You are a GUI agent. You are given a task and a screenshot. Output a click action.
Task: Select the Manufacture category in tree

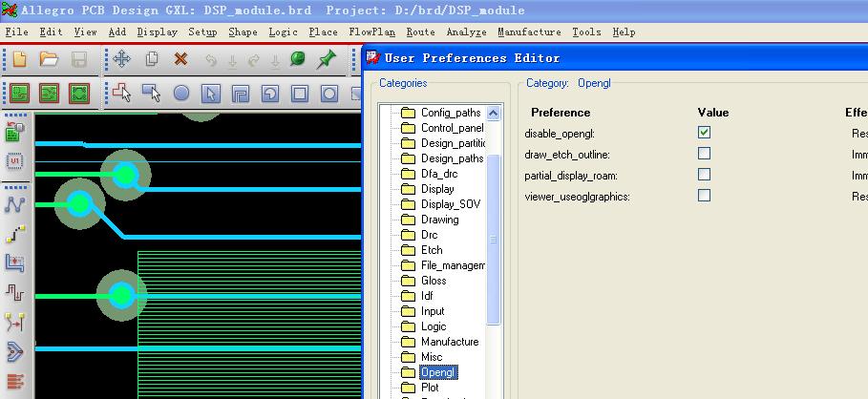pos(449,342)
